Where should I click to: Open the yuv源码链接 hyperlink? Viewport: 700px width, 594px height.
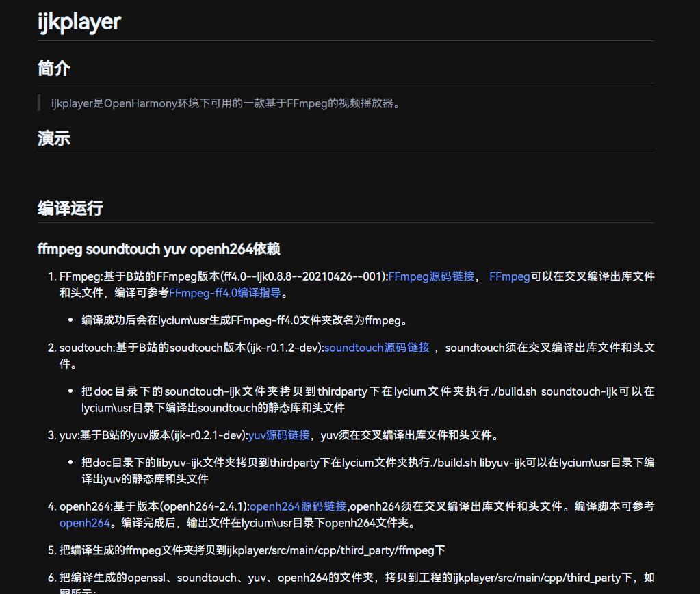(x=278, y=435)
